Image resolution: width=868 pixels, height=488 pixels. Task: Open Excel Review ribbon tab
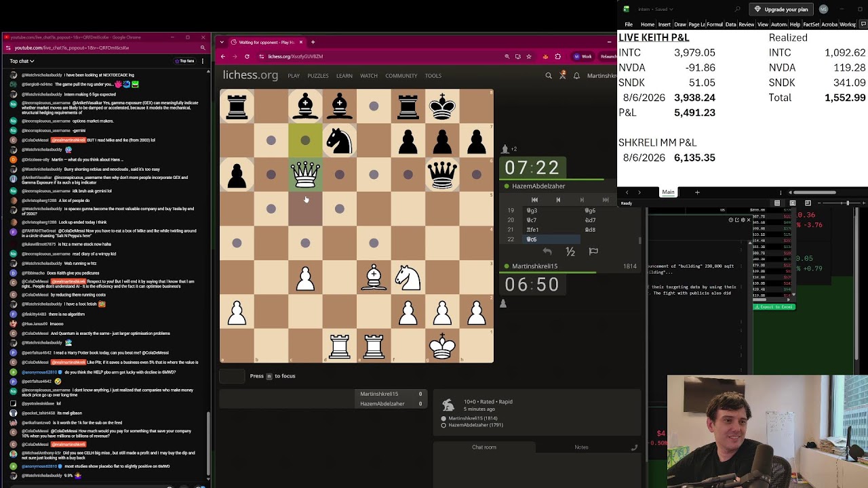coord(747,24)
